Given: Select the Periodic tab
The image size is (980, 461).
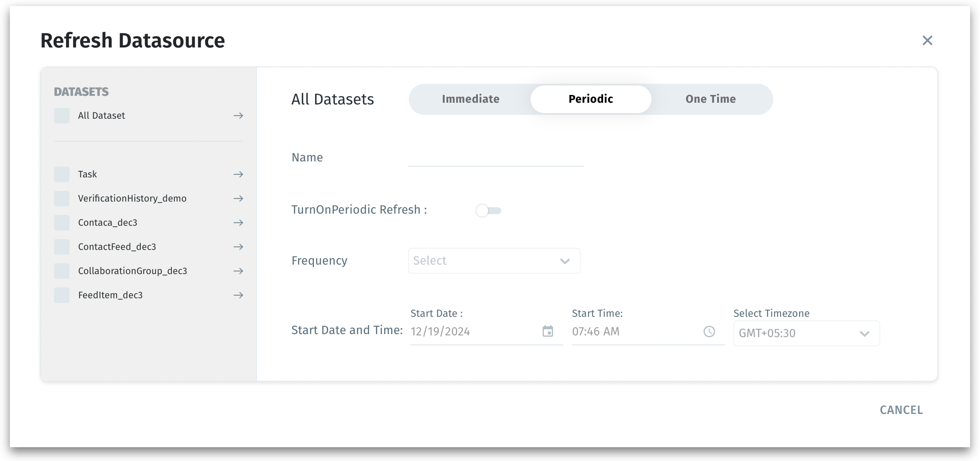Looking at the screenshot, I should [x=591, y=99].
